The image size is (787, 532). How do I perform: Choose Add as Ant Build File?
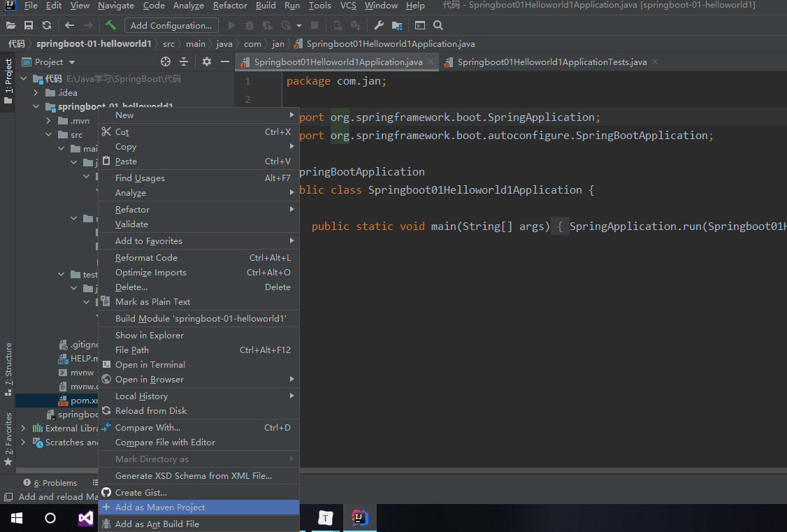[198, 524]
